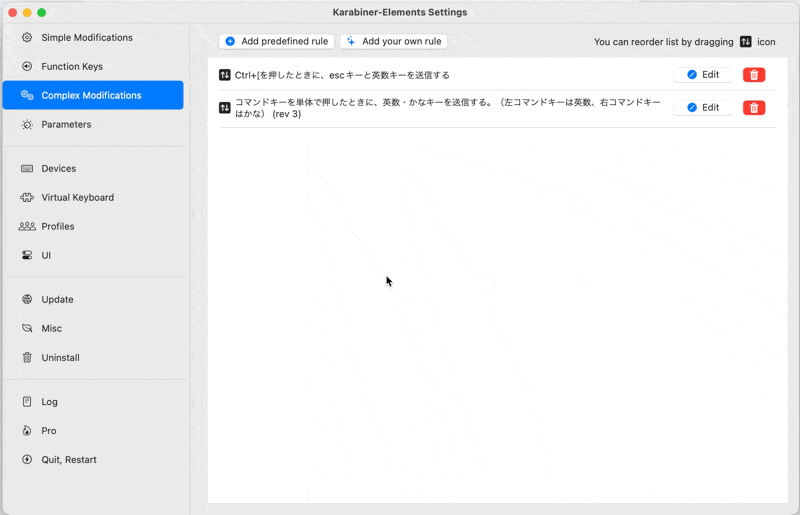
Task: Open Quit, Restart section
Action: (x=93, y=460)
